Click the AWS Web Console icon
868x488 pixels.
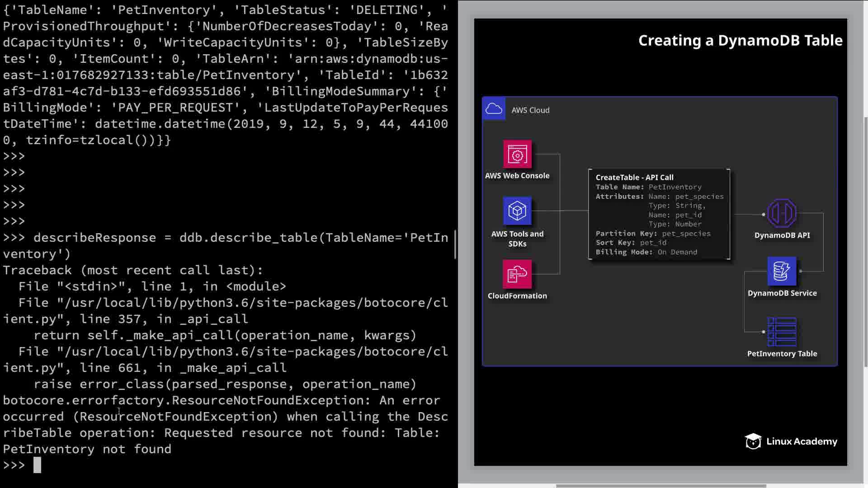point(517,155)
